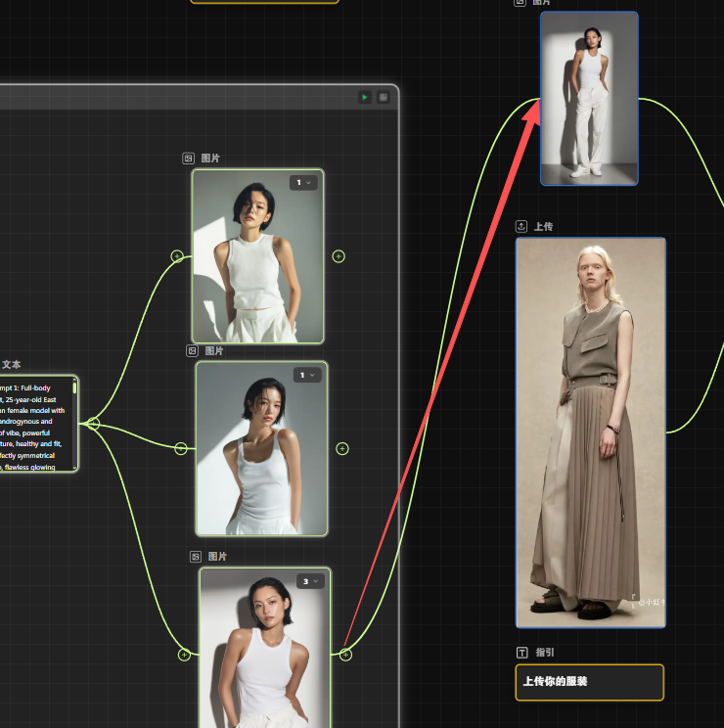This screenshot has height=728, width=724.
Task: Click upload icon next to 上传 label
Action: point(521,226)
